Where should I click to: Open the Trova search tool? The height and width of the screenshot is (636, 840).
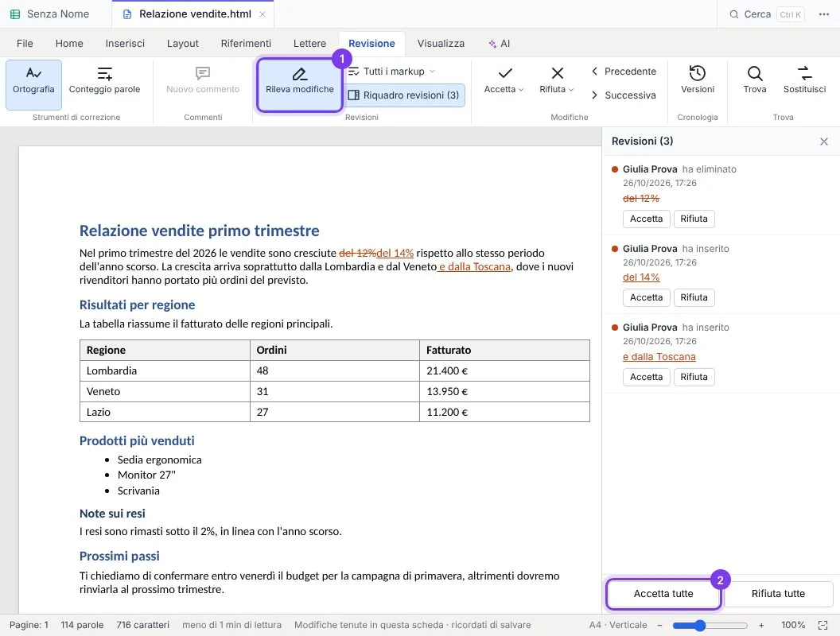[x=755, y=80]
